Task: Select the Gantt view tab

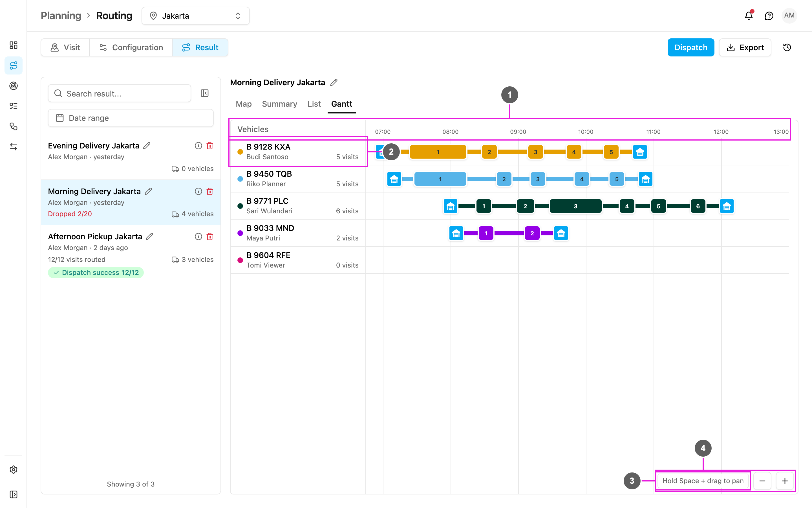Action: pos(342,104)
